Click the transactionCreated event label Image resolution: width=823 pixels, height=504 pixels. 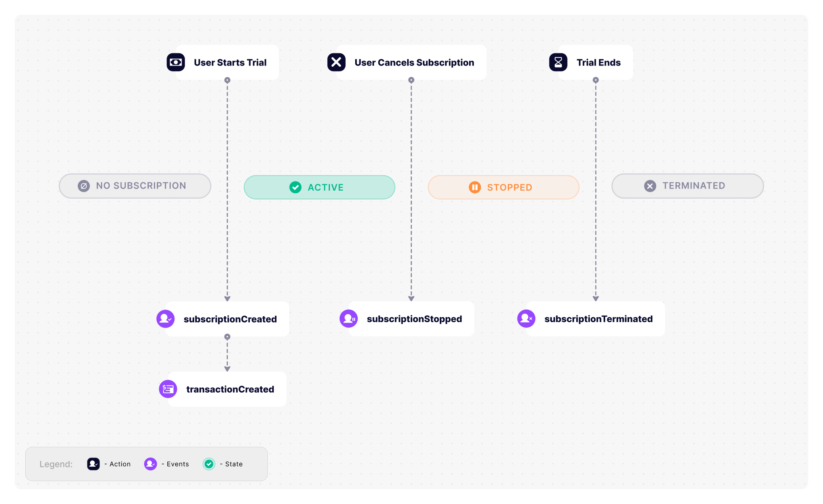230,389
